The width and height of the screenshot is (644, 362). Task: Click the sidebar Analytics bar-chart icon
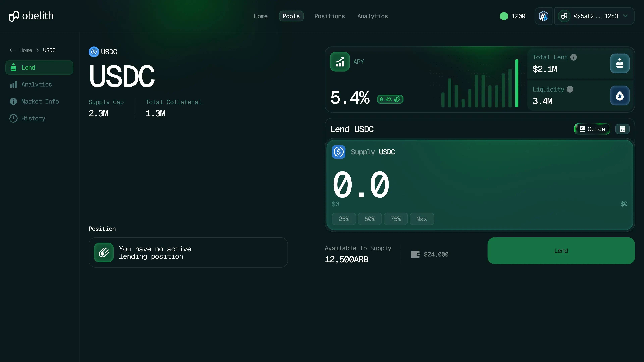pyautogui.click(x=13, y=84)
